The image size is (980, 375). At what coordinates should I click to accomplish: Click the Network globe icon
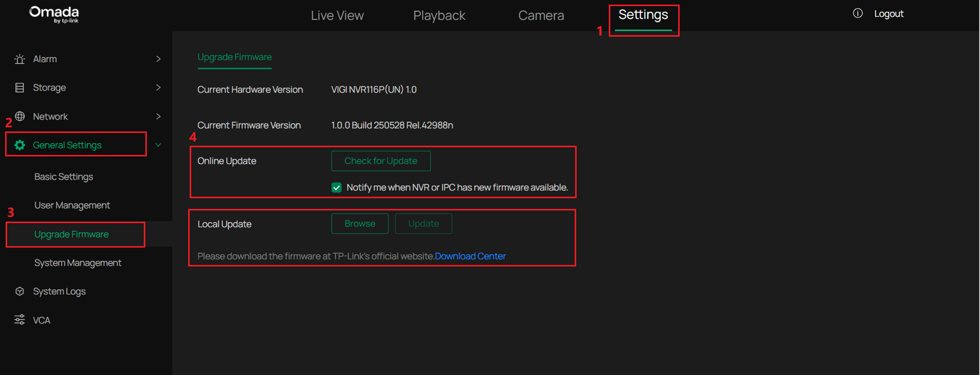point(20,116)
